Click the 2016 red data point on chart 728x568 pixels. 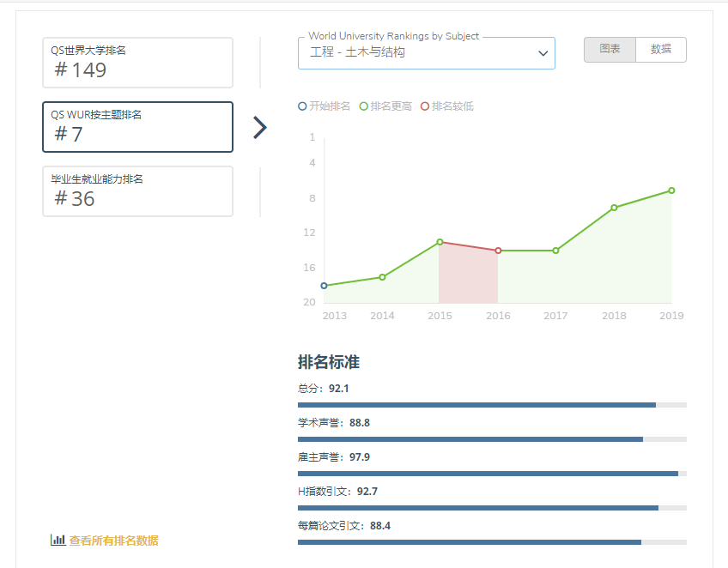pyautogui.click(x=498, y=251)
